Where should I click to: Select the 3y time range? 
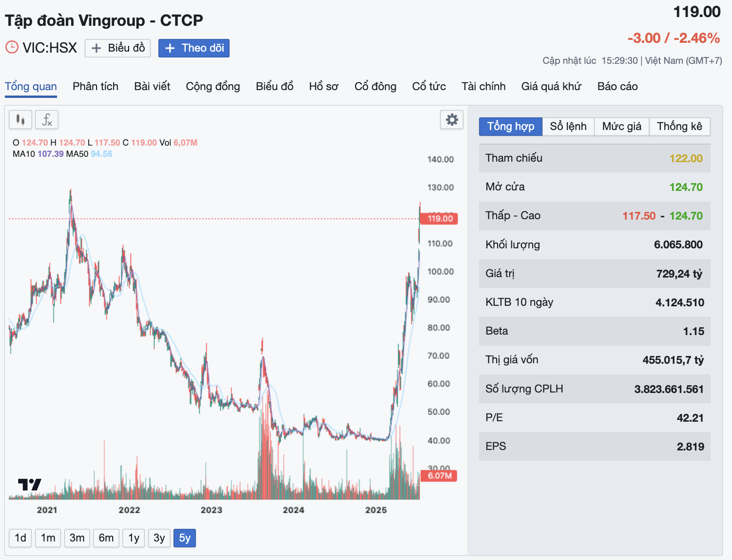[x=159, y=538]
